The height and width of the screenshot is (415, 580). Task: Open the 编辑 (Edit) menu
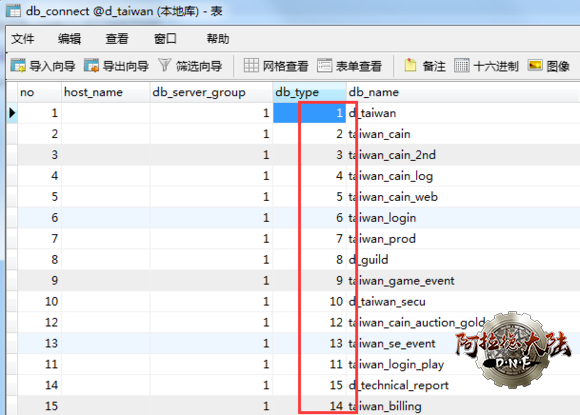pyautogui.click(x=70, y=38)
